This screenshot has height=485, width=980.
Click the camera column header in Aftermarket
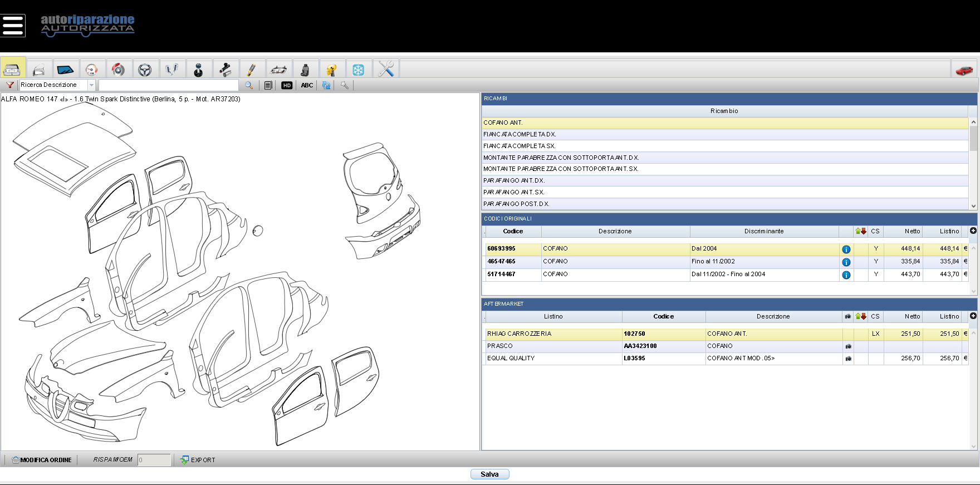click(848, 316)
